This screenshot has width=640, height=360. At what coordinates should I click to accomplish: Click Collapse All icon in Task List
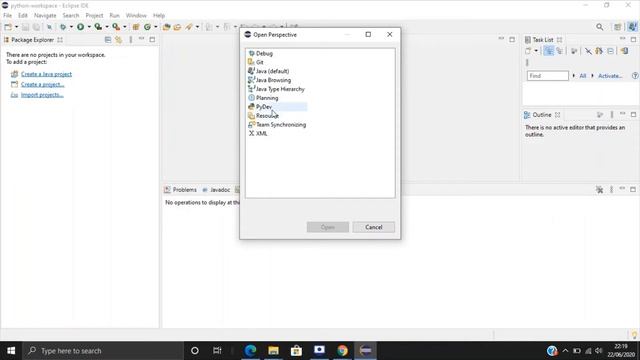tap(611, 51)
